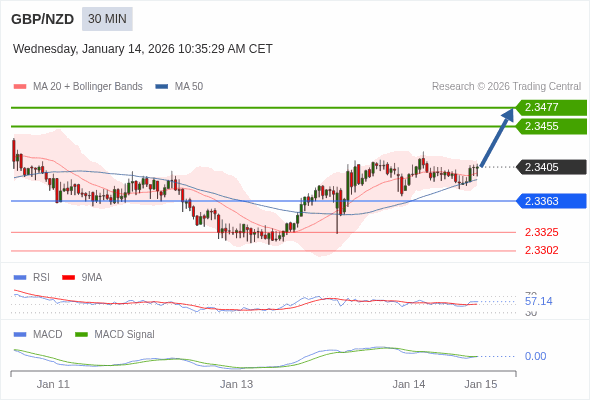590x400 pixels.
Task: Select the GBP/NZD pair title
Action: pos(43,19)
